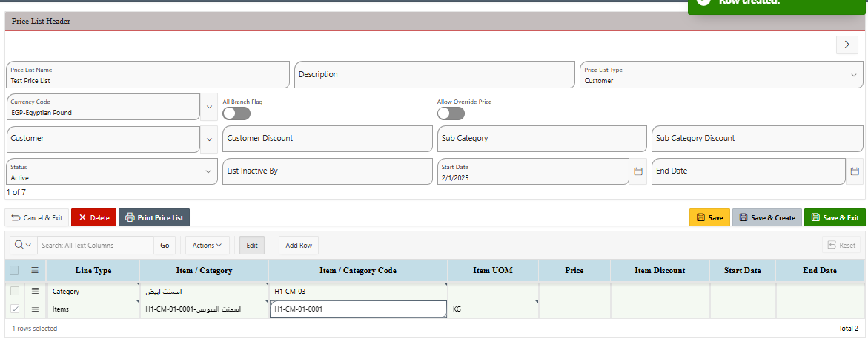Click the Customer field

tap(103, 139)
